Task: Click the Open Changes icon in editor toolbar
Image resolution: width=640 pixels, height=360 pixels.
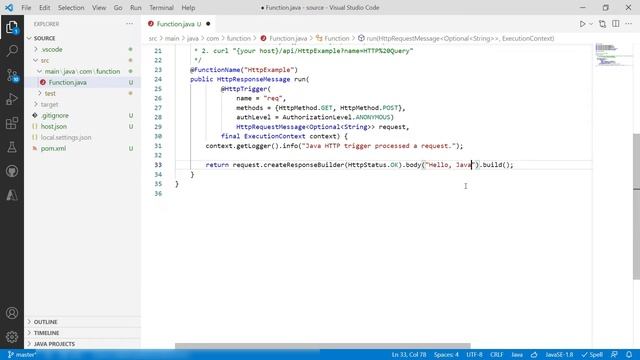Action: pos(602,24)
